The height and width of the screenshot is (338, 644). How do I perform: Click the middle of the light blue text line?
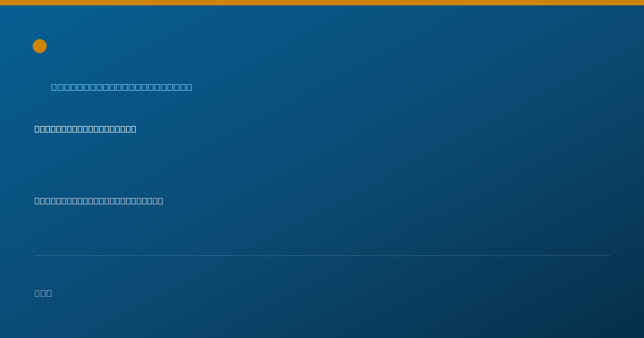coord(122,87)
